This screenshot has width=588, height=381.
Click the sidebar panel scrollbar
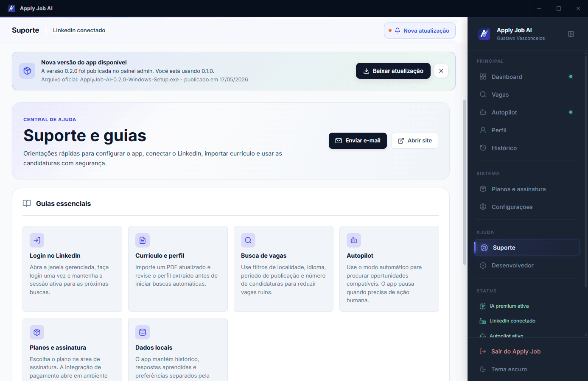click(586, 172)
